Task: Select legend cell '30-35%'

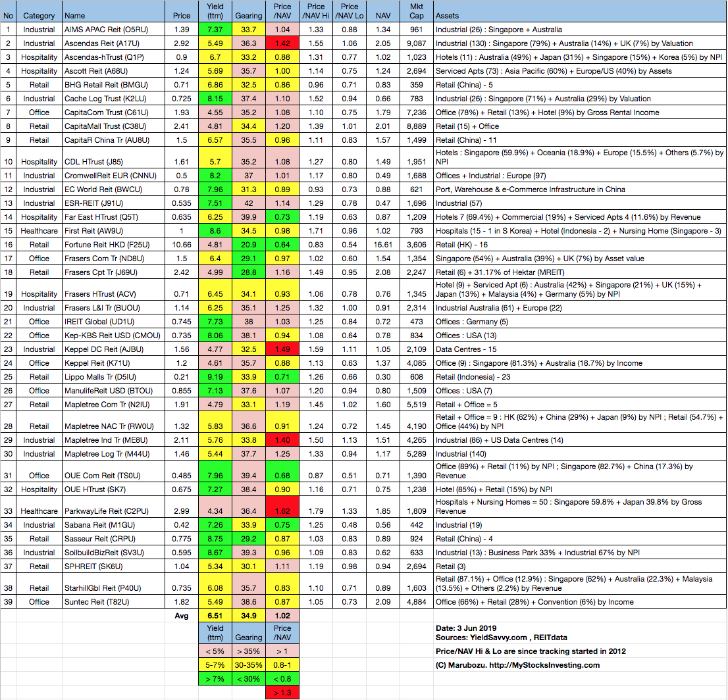Action: [248, 665]
